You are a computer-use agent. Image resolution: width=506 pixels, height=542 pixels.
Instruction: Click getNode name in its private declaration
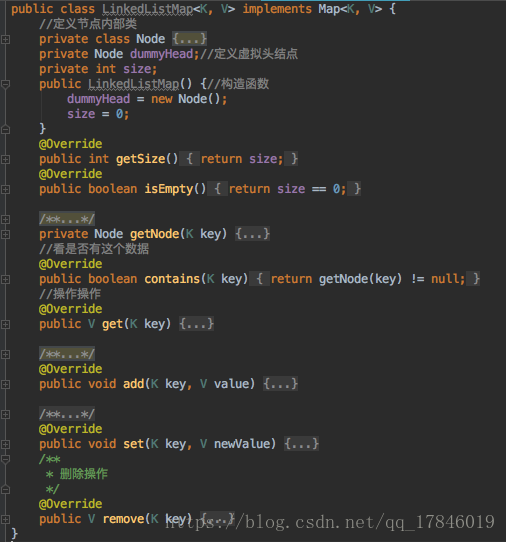(x=154, y=234)
